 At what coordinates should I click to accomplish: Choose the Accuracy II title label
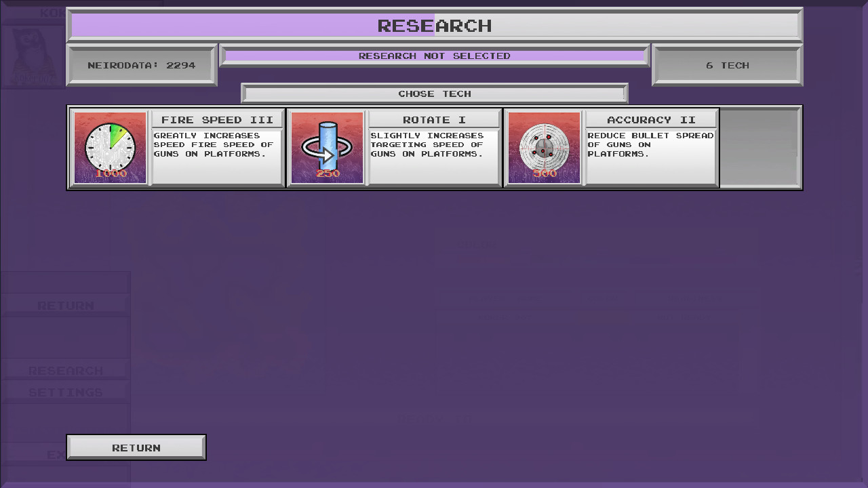[651, 120]
